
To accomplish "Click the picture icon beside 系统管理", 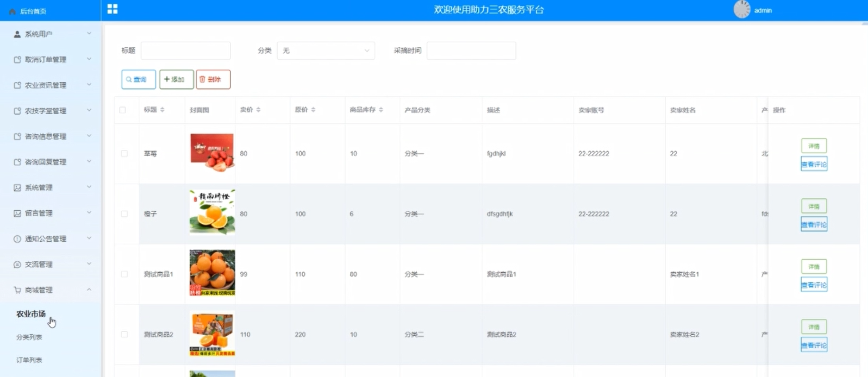I will (x=17, y=187).
